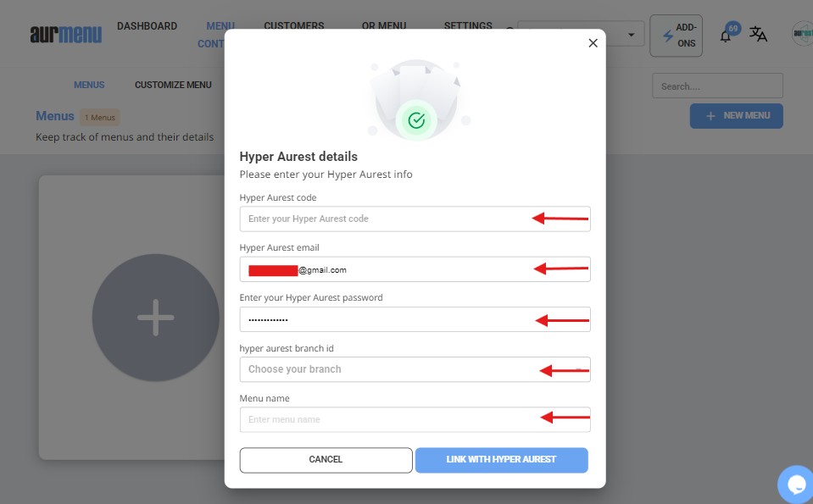
Task: Go to the CUSTOMERS menu item
Action: [x=293, y=26]
